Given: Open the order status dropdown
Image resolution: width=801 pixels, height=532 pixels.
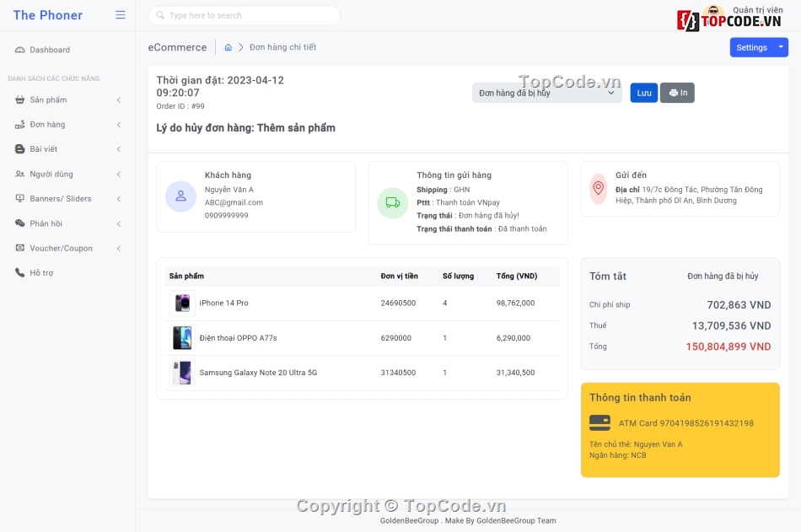Looking at the screenshot, I should (546, 93).
